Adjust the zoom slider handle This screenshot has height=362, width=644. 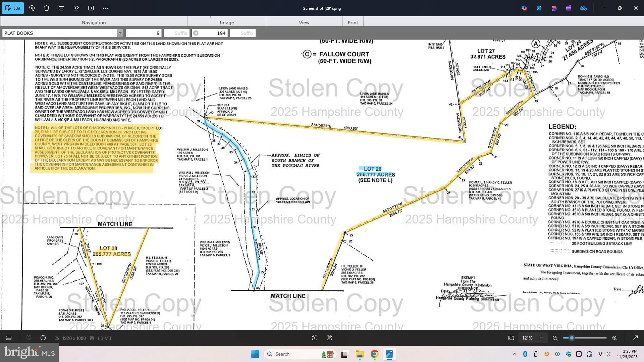[x=572, y=338]
